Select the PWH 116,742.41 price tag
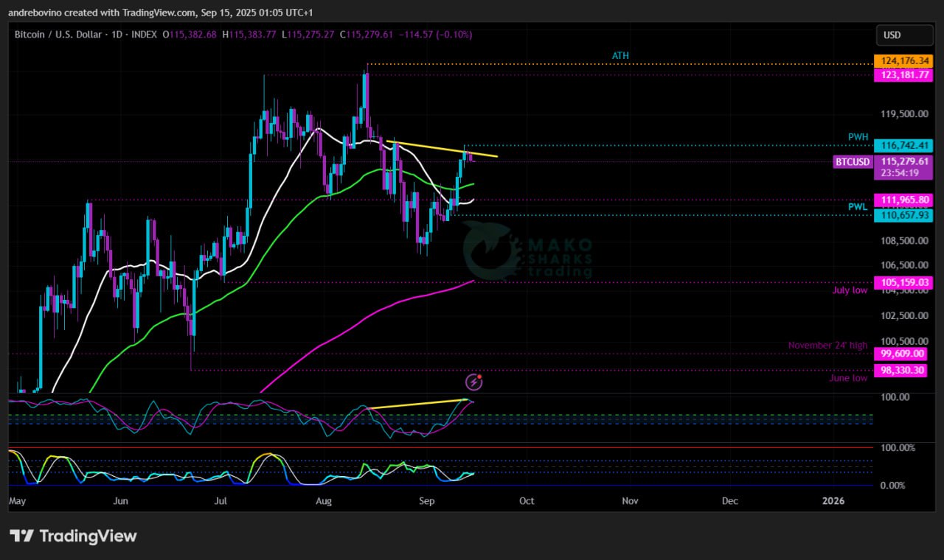Viewport: 944px width, 560px height. point(903,146)
